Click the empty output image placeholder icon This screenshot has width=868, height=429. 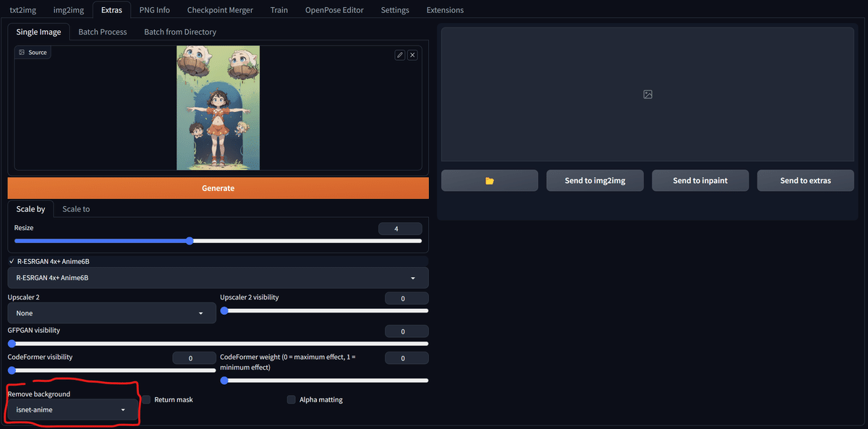click(x=648, y=95)
